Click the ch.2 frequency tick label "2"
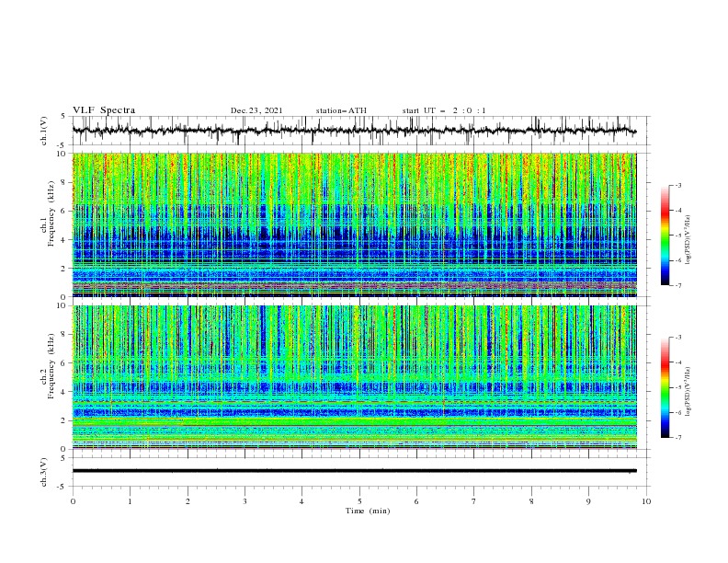This screenshot has width=728, height=563. pos(64,420)
